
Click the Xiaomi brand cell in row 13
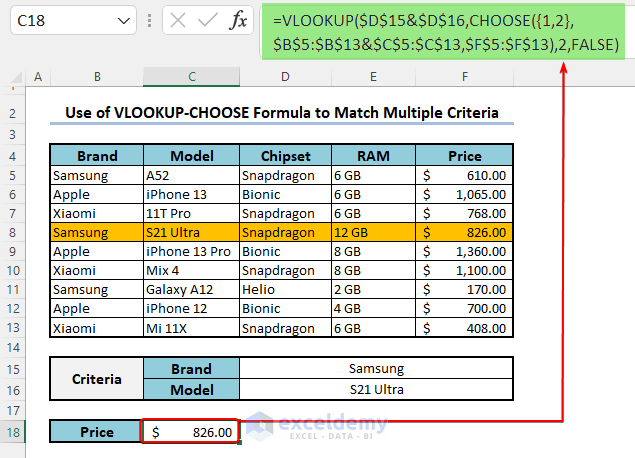coord(97,328)
